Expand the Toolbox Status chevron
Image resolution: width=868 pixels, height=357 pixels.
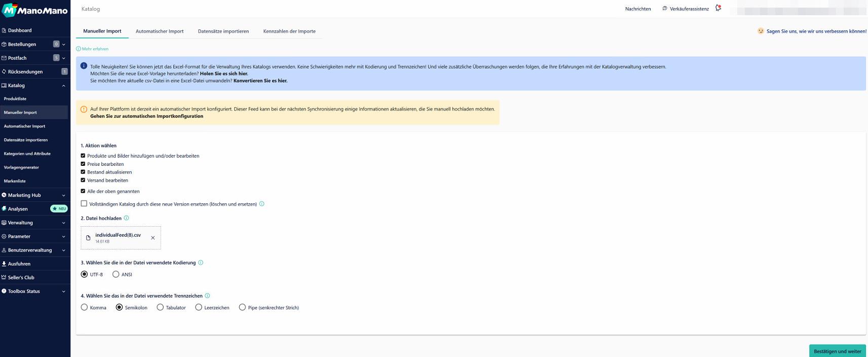point(64,292)
